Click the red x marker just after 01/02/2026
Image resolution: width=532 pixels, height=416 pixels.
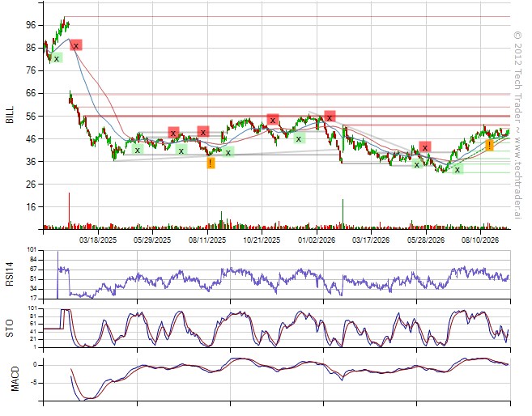(x=330, y=117)
